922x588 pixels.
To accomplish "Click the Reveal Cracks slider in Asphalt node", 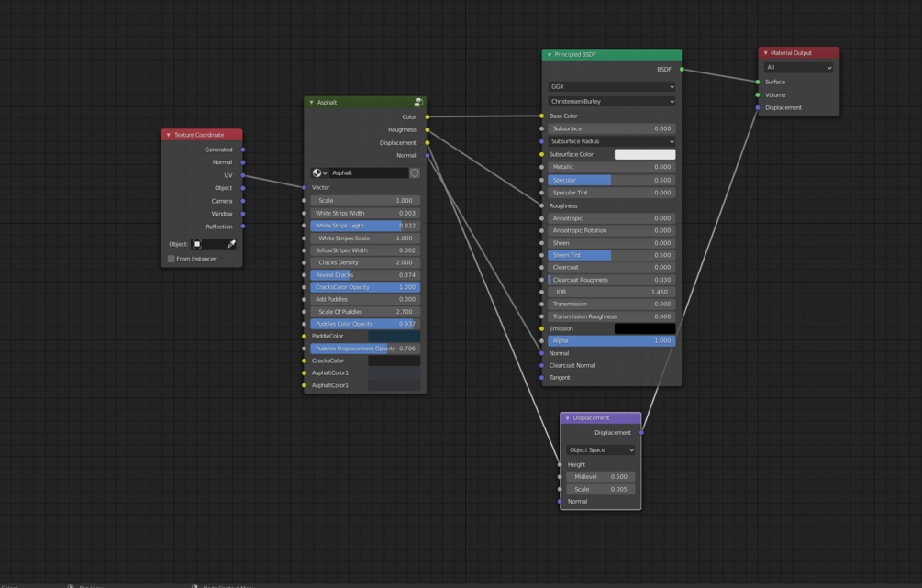I will 365,274.
